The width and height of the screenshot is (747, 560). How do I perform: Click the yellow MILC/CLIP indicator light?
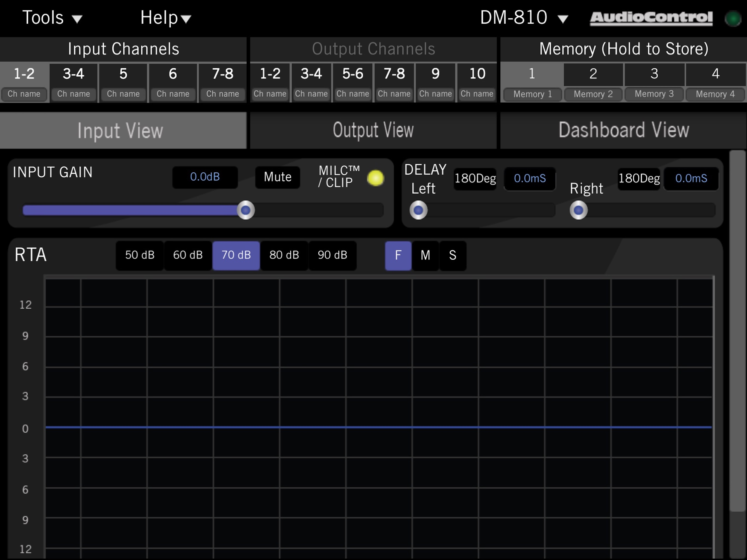(x=375, y=178)
